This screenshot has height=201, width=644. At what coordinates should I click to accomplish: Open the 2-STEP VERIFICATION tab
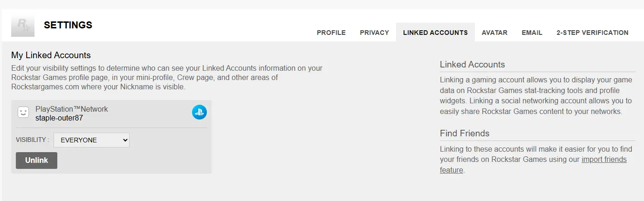click(x=592, y=33)
